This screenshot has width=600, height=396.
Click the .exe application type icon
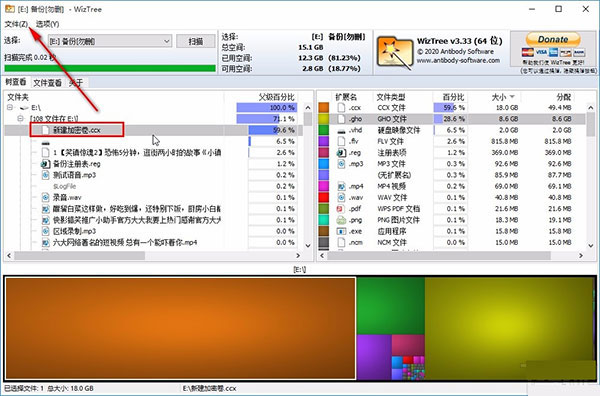(341, 231)
